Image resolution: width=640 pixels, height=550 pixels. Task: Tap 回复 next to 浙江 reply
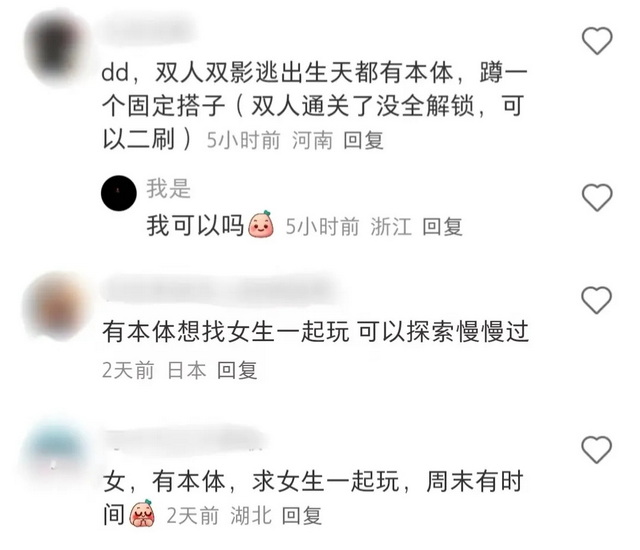[x=442, y=227]
